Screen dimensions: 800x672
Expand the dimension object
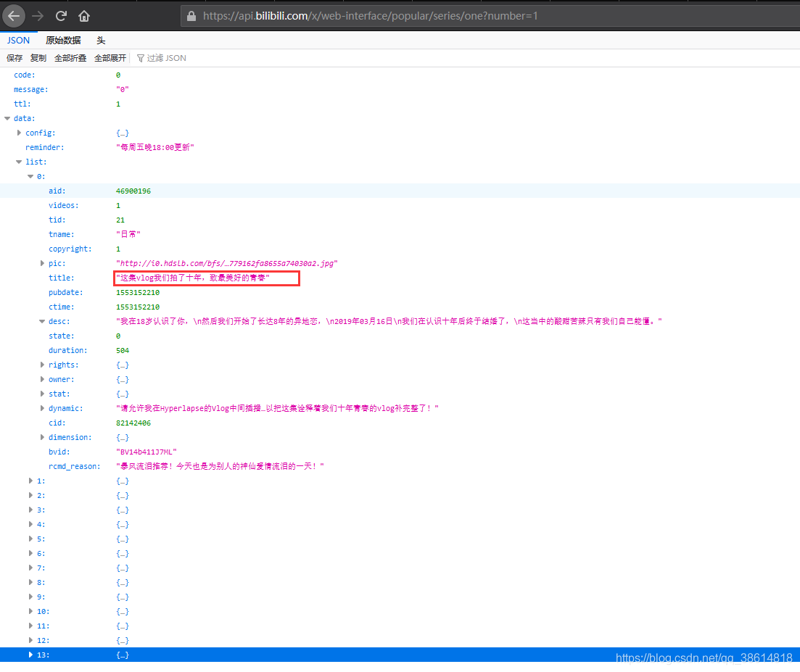click(42, 437)
